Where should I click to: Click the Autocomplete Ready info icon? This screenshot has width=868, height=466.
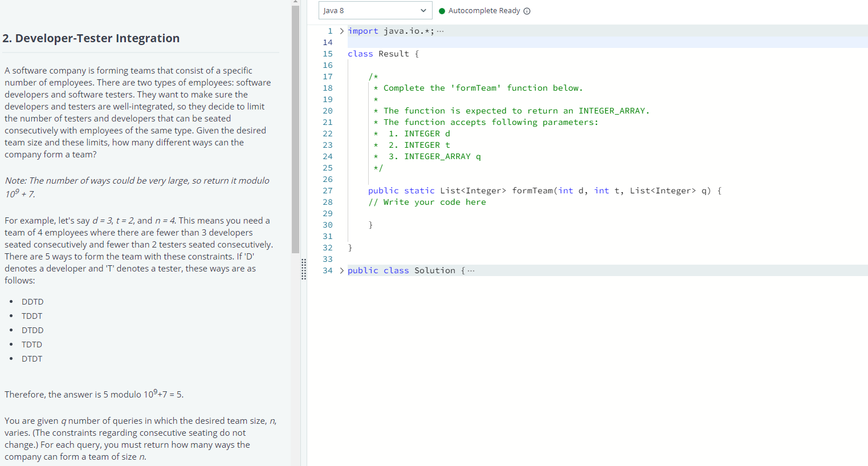point(527,11)
